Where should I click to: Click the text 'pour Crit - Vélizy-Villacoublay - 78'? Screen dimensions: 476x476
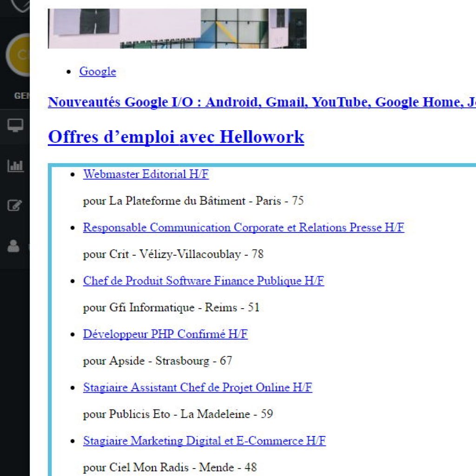pyautogui.click(x=173, y=254)
